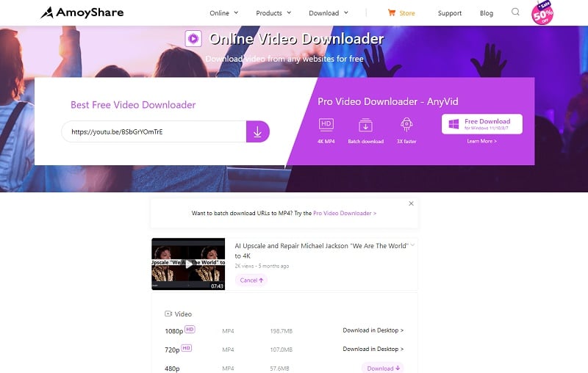588x373 pixels.
Task: Click the shopping cart Store icon
Action: point(392,12)
